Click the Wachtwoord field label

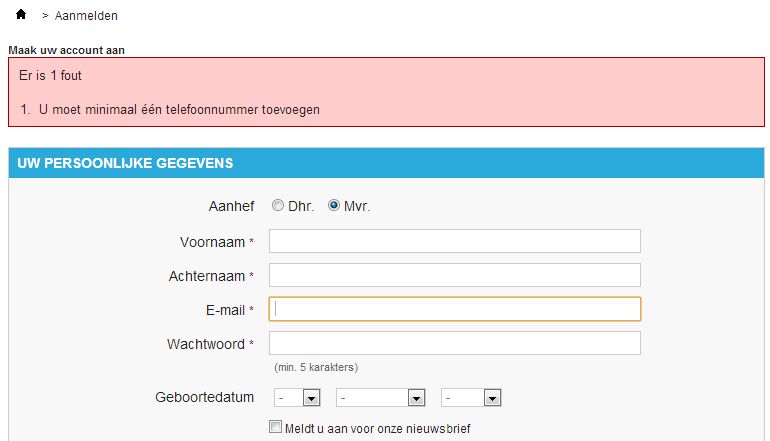pyautogui.click(x=205, y=344)
